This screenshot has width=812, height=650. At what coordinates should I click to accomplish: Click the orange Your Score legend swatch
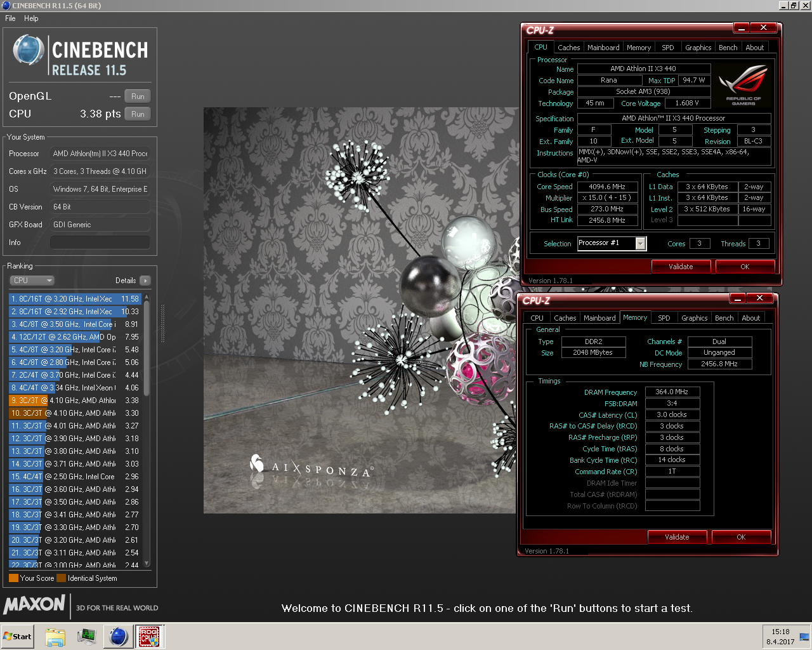point(13,578)
